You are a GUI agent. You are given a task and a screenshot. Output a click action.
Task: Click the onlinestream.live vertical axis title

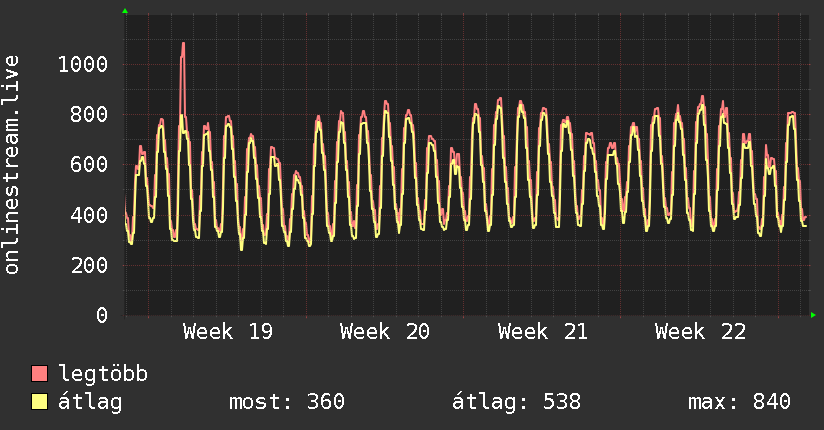click(x=12, y=165)
